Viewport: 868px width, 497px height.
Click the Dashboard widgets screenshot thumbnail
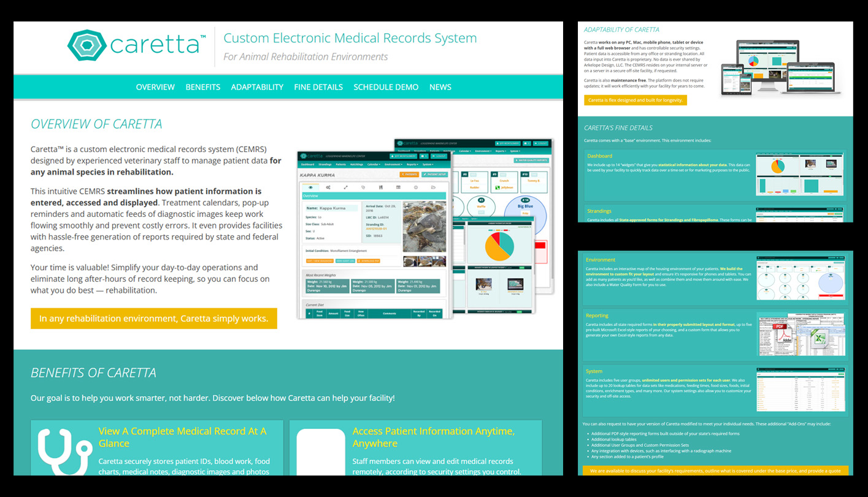click(799, 175)
